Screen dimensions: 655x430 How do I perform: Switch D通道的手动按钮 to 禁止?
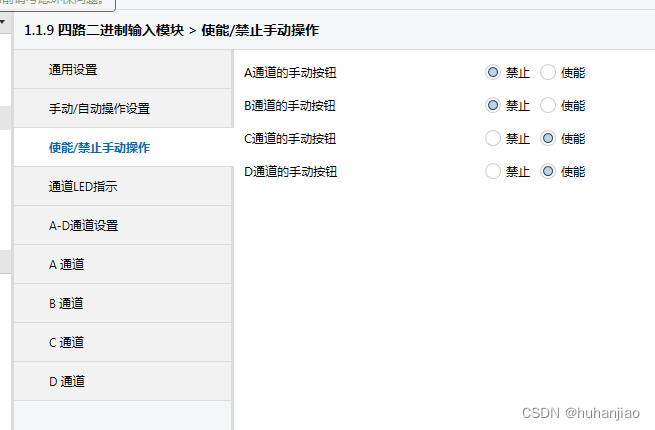tap(492, 171)
